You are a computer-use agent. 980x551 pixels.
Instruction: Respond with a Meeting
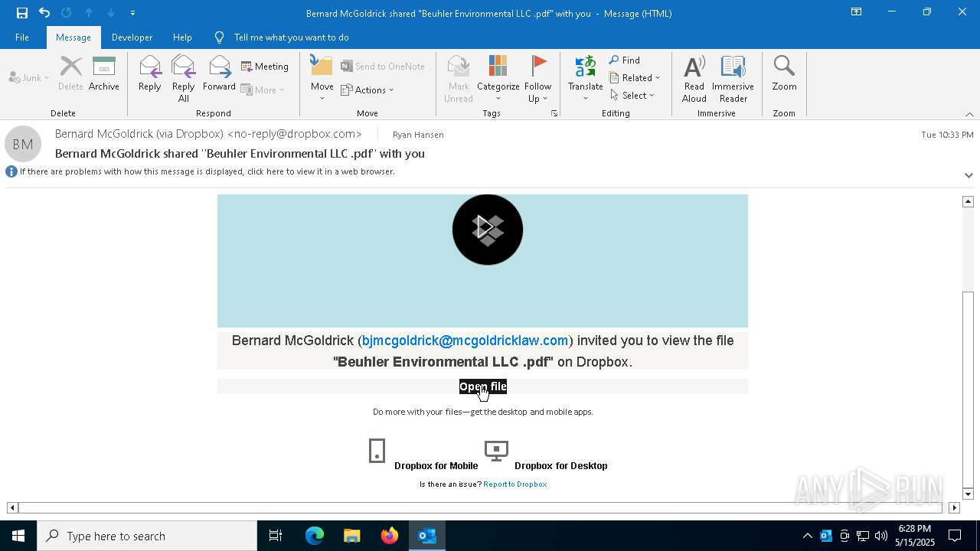(265, 67)
